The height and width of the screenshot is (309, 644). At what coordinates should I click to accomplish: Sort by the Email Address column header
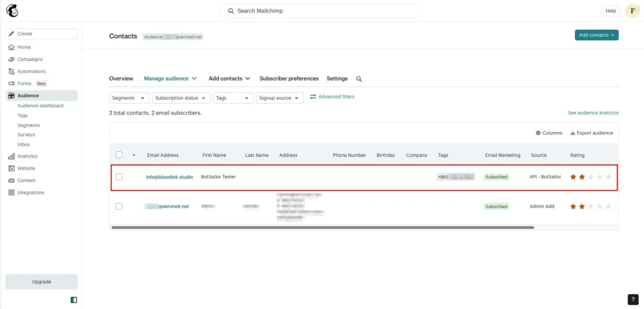click(163, 155)
